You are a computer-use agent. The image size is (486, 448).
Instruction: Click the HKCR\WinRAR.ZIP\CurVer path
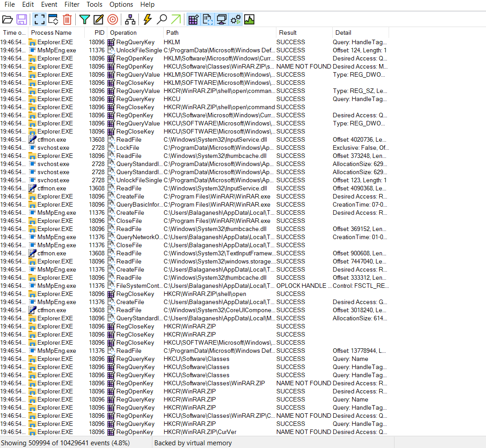(x=200, y=432)
